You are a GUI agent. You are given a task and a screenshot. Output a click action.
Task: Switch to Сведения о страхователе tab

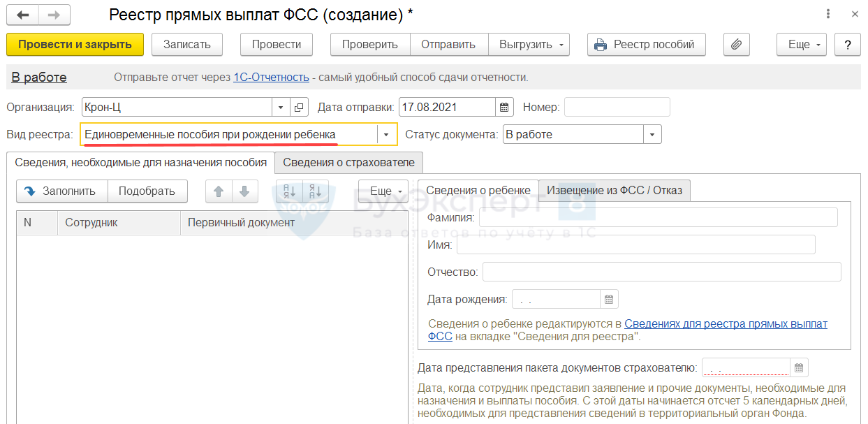pos(348,163)
